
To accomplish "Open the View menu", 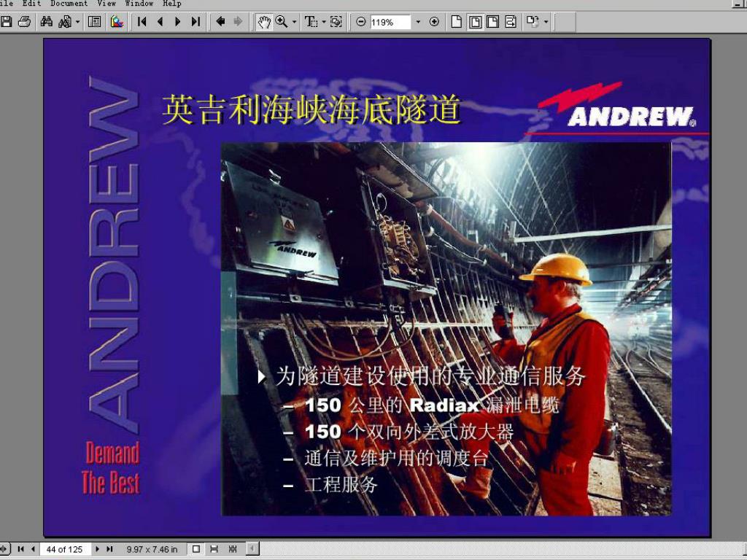I will click(107, 4).
